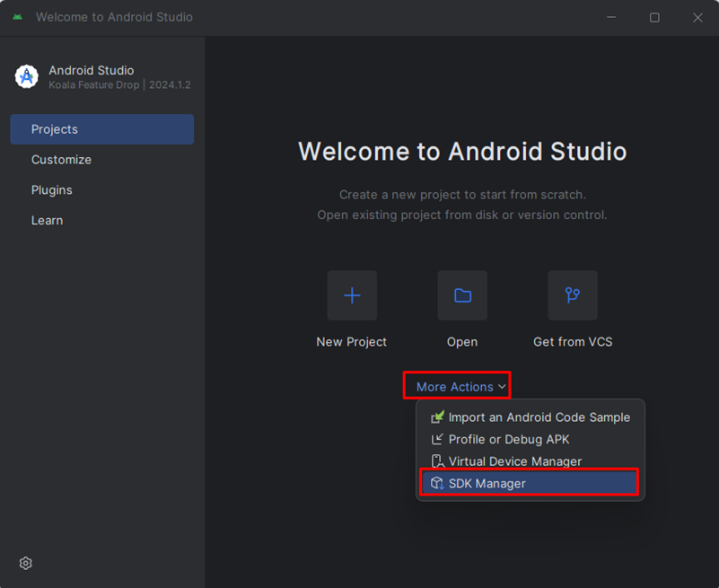Go to the Learn tab
The width and height of the screenshot is (719, 588).
[101, 220]
